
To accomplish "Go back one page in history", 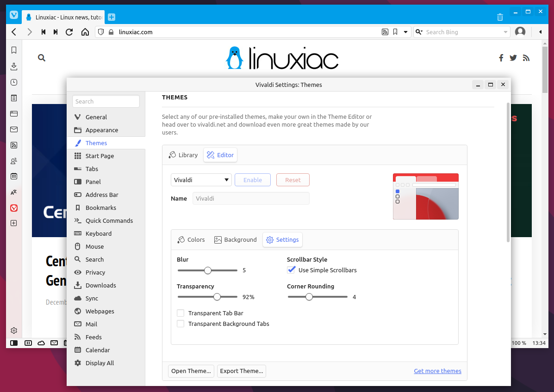I will point(14,32).
